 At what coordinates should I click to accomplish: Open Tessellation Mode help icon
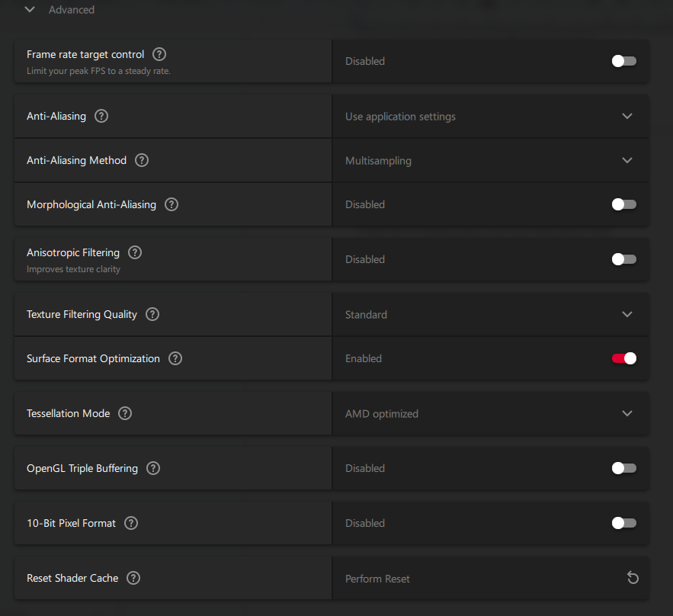click(125, 413)
